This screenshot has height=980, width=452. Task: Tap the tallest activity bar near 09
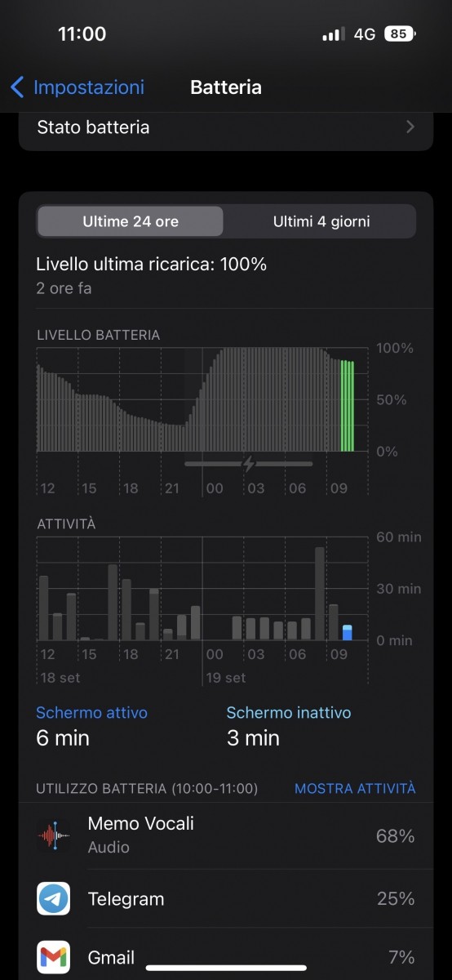pyautogui.click(x=320, y=594)
